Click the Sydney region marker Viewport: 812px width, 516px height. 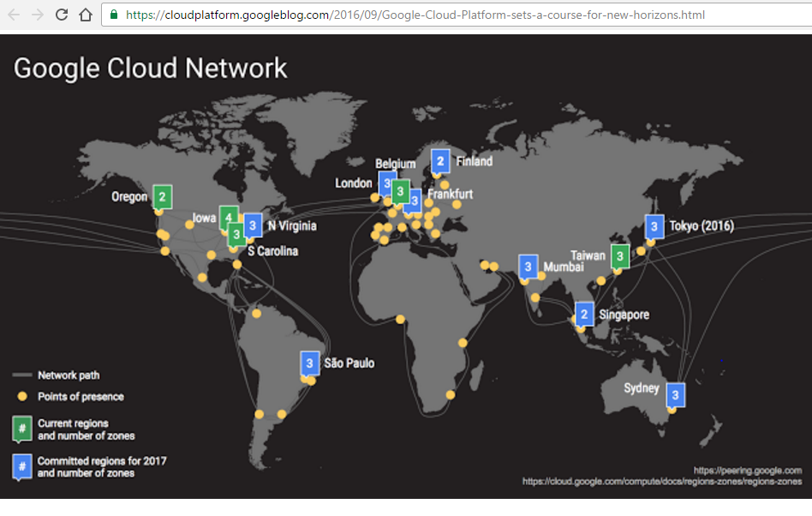tap(675, 395)
